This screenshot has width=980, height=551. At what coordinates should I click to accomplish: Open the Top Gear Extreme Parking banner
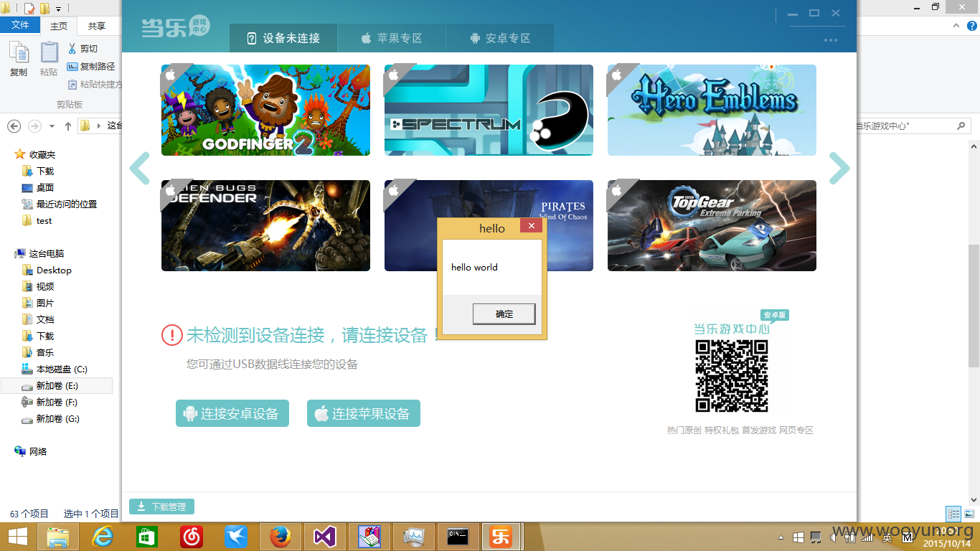pos(712,225)
